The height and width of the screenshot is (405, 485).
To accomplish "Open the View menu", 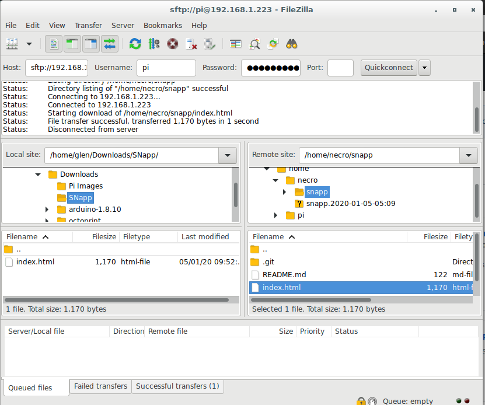I will pos(57,25).
